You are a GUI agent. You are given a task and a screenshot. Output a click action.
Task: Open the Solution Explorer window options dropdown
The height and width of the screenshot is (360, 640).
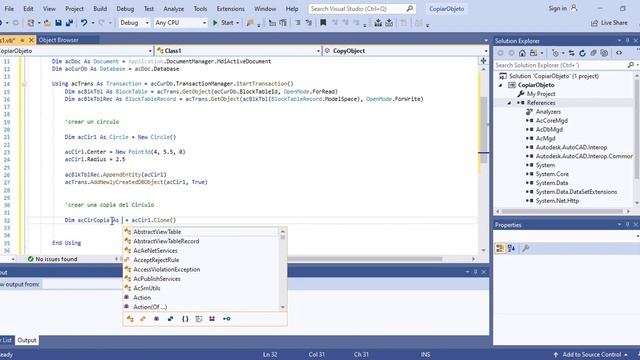619,40
